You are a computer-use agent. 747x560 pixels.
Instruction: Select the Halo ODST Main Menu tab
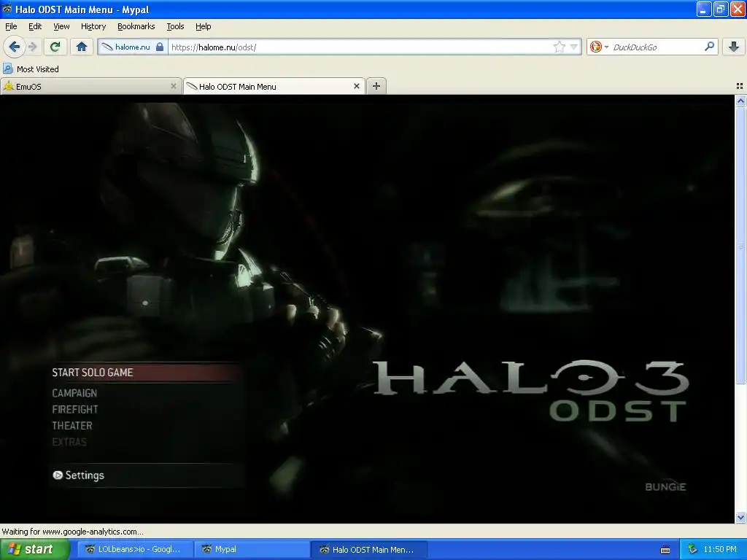point(274,86)
